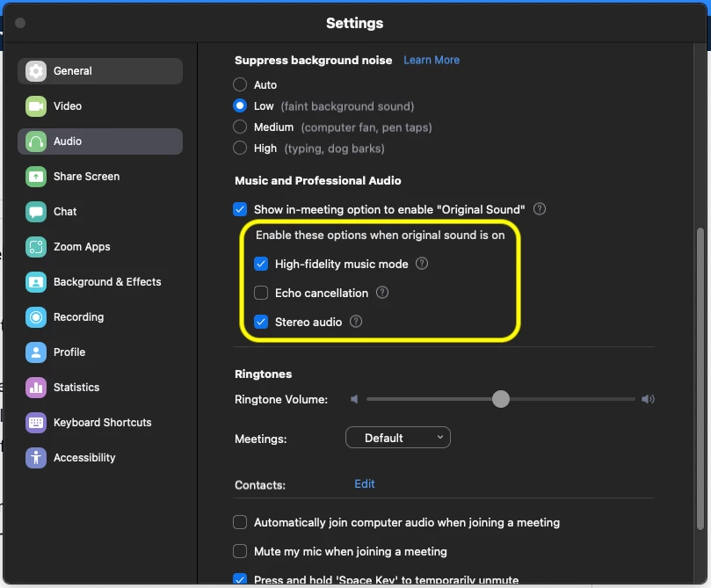Toggle Press and hold Space Key checkbox

(x=240, y=579)
